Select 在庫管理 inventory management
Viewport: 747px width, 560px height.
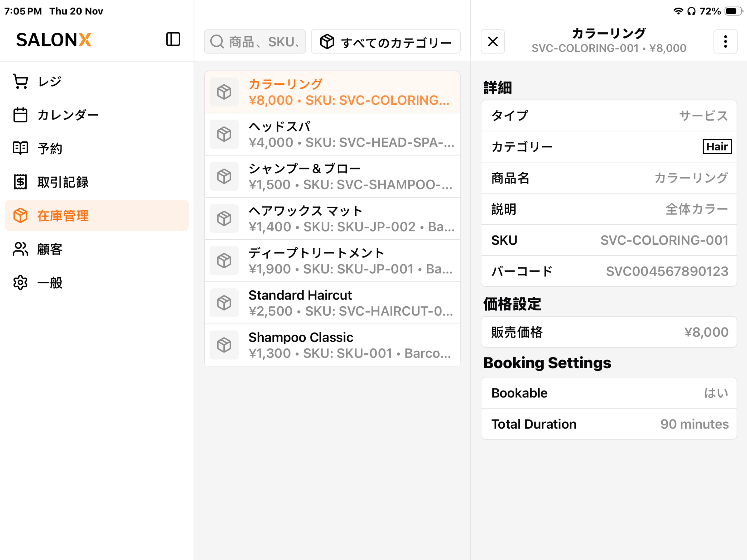[97, 215]
